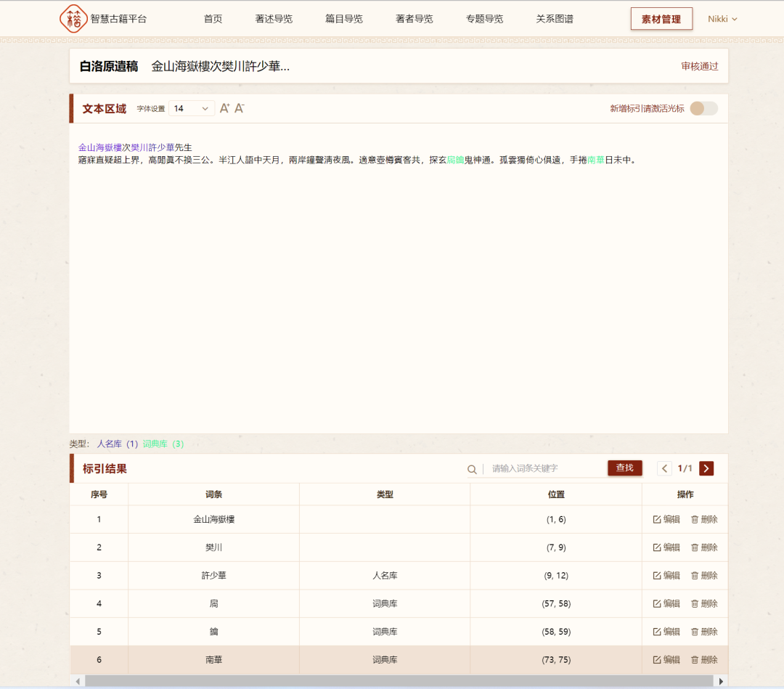Image resolution: width=784 pixels, height=689 pixels.
Task: Click highlighted 許少華 in text
Action: tap(161, 147)
